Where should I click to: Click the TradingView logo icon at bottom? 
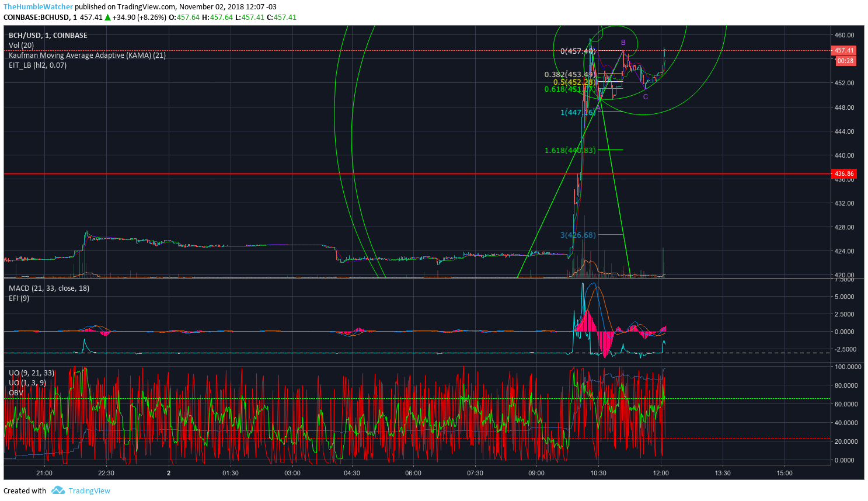pyautogui.click(x=58, y=490)
